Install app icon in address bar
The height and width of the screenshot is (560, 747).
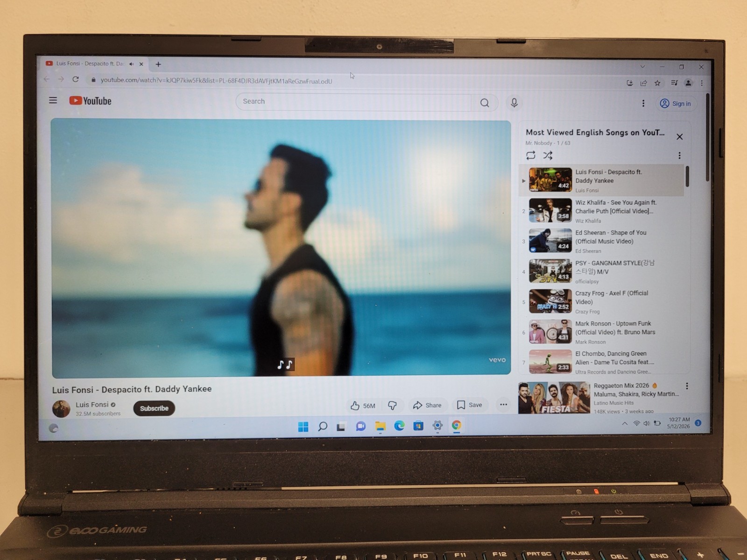tap(630, 83)
